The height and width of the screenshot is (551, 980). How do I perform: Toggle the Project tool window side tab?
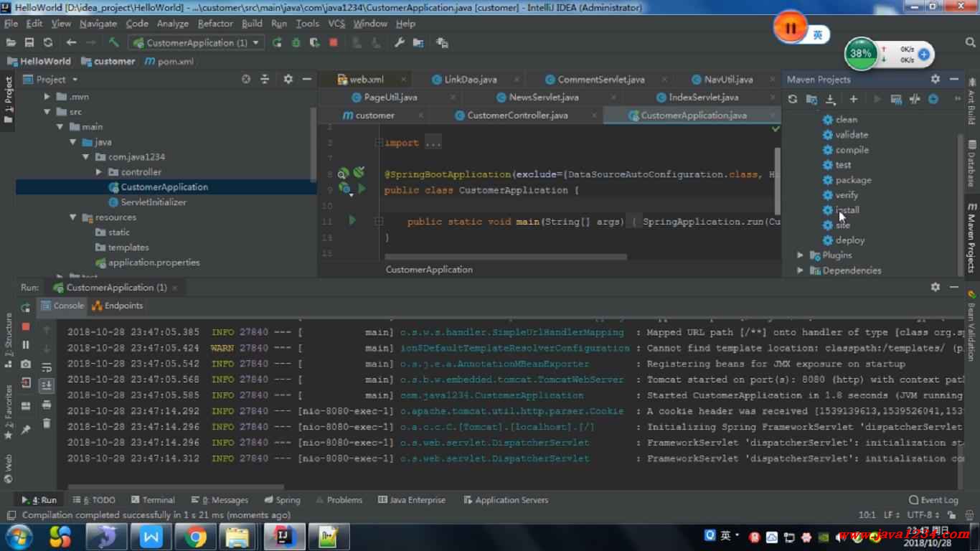[9, 100]
